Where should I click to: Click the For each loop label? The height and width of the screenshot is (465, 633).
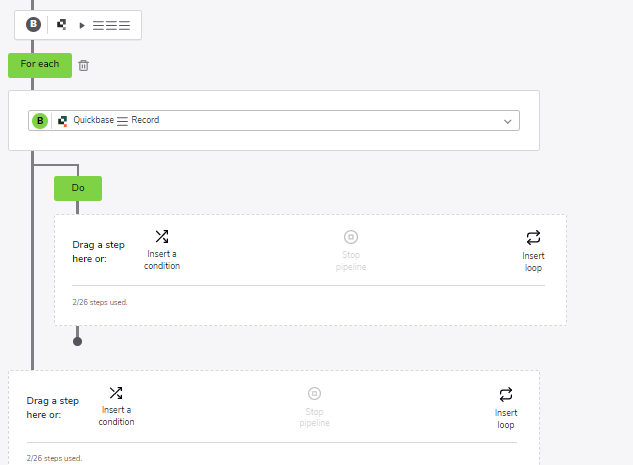40,65
